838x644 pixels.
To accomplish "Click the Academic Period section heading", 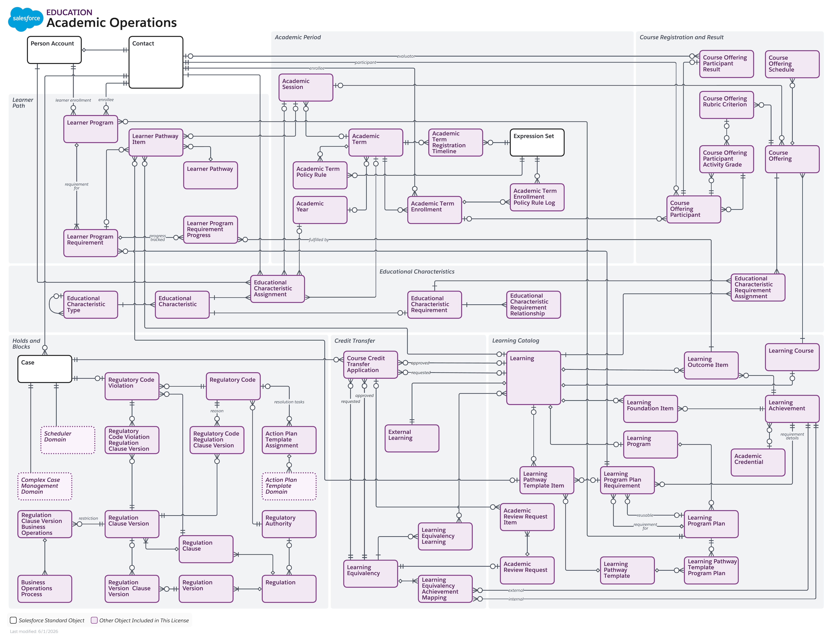I will coord(298,37).
